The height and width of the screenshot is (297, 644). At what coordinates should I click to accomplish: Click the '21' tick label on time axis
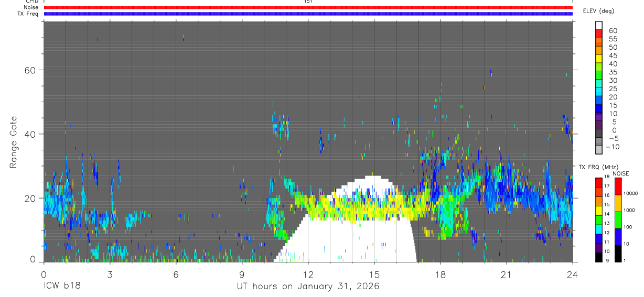coord(506,274)
